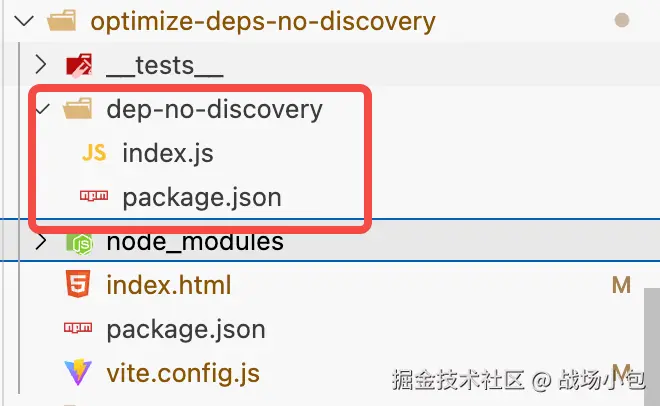
Task: Click the modified status dot on root folder
Action: click(x=622, y=20)
